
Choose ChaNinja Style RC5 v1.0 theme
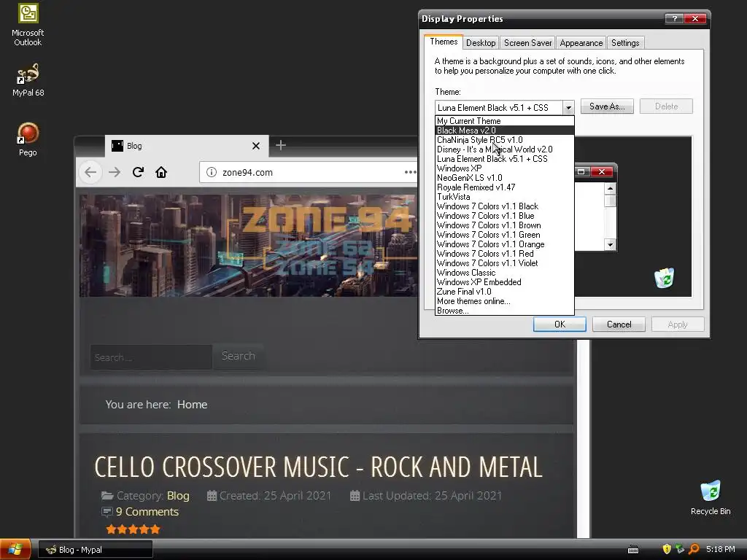click(x=505, y=140)
